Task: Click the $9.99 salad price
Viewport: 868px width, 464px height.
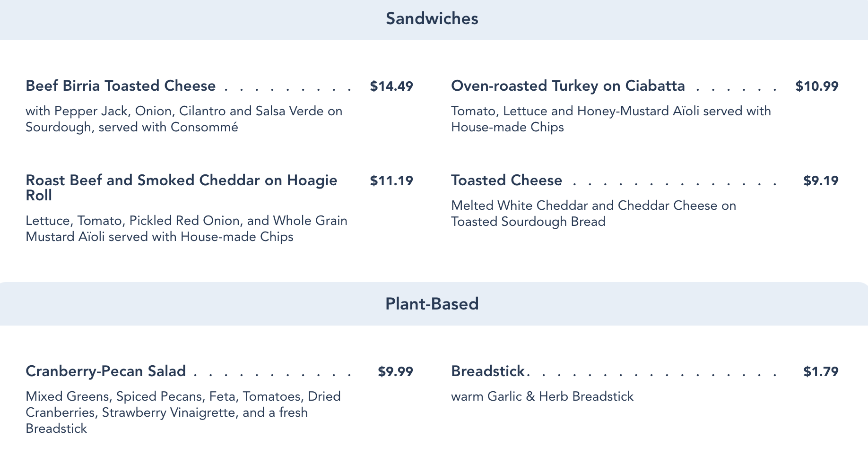Action: tap(395, 371)
